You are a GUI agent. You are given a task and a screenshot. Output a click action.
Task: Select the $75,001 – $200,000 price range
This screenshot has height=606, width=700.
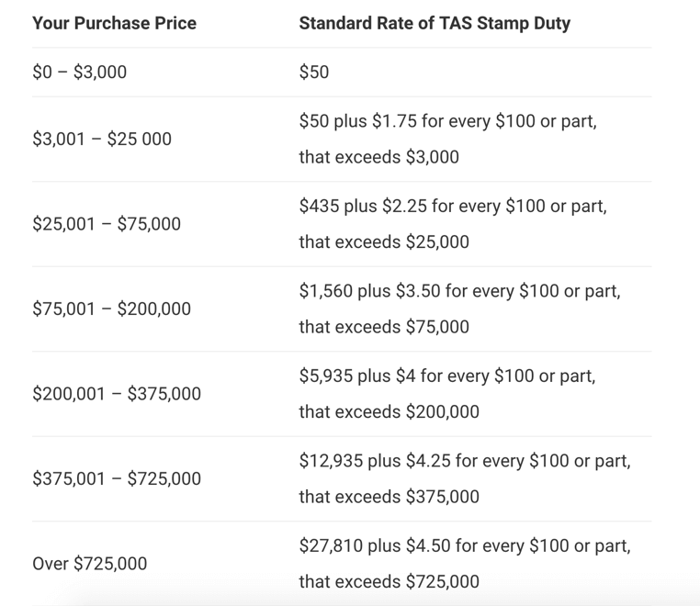coord(111,309)
